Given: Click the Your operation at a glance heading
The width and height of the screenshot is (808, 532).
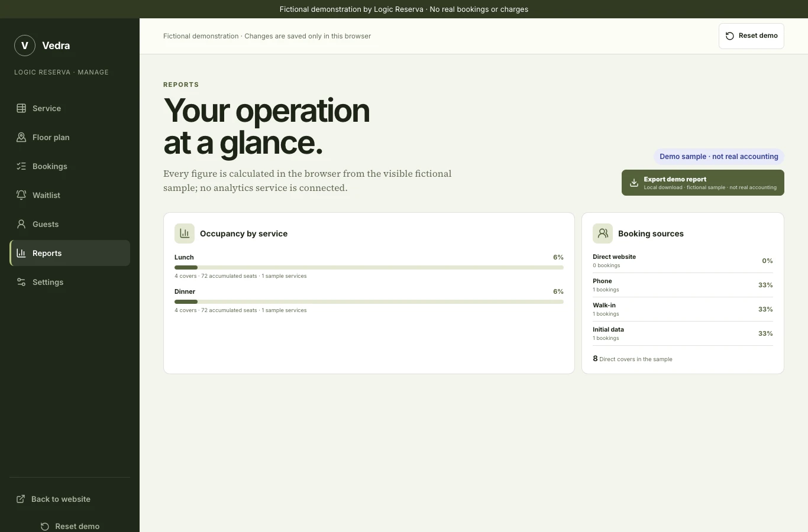Looking at the screenshot, I should pos(267,126).
